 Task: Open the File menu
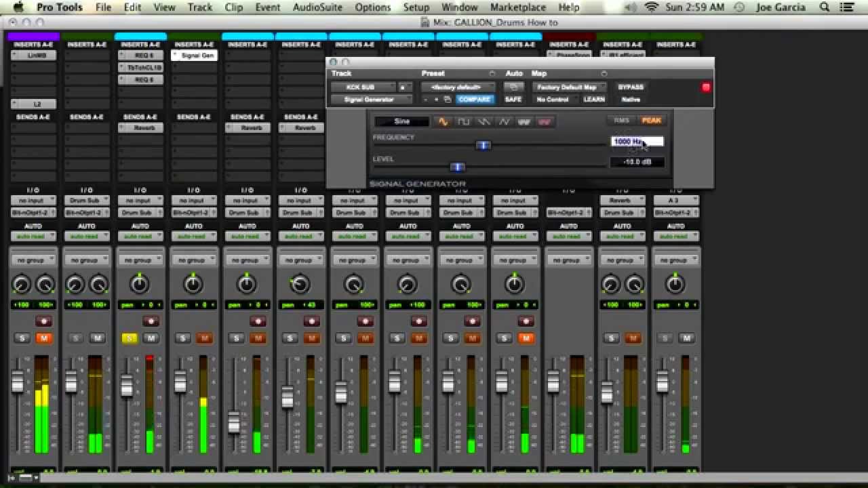click(104, 7)
